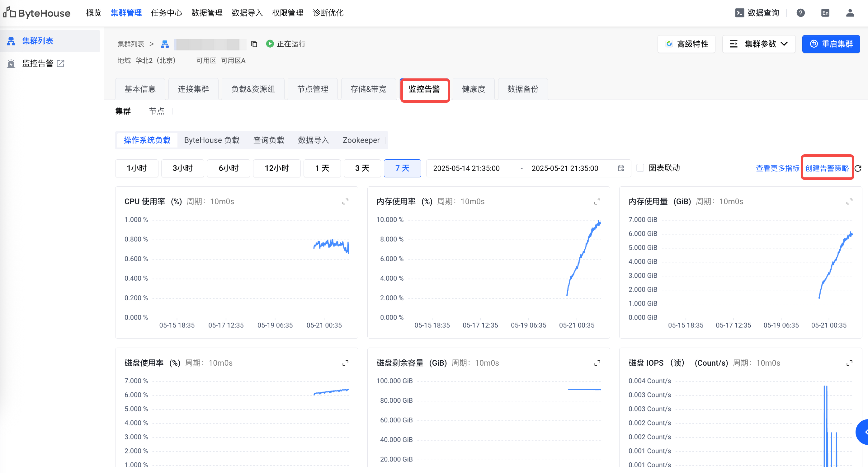Toggle the 图表联动 checkbox
This screenshot has width=868, height=473.
click(x=640, y=168)
